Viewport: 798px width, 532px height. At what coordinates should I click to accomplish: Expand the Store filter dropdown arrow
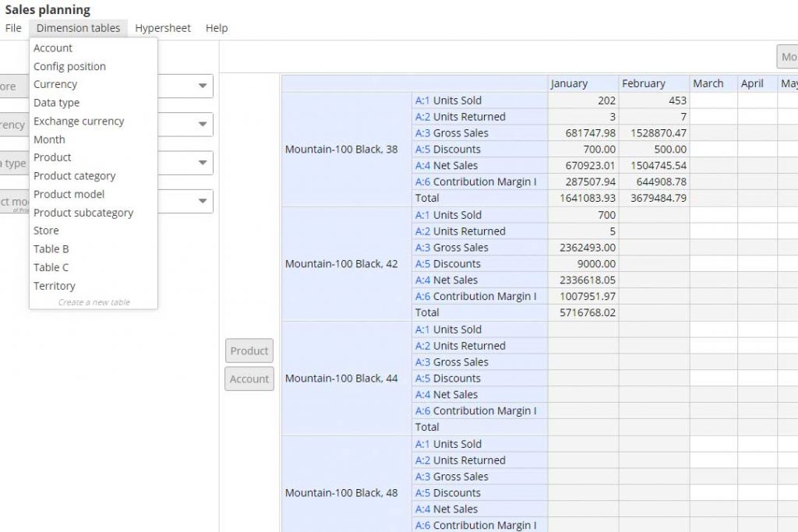click(203, 86)
